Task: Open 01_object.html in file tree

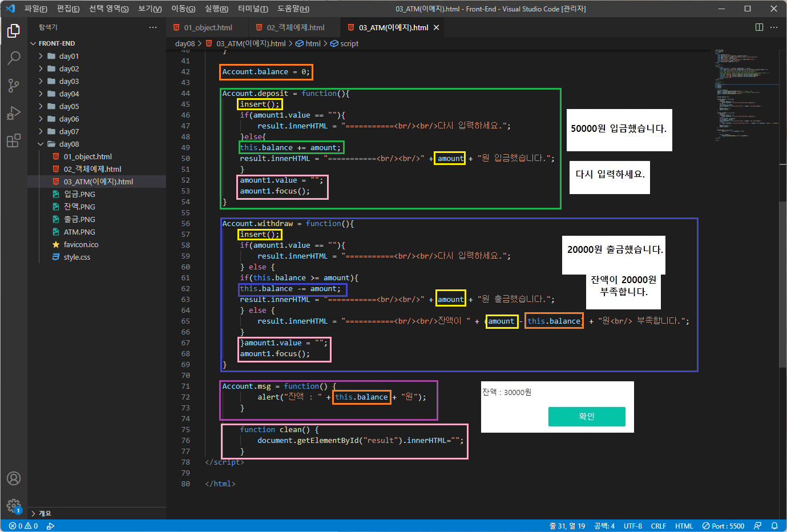Action: coord(87,156)
